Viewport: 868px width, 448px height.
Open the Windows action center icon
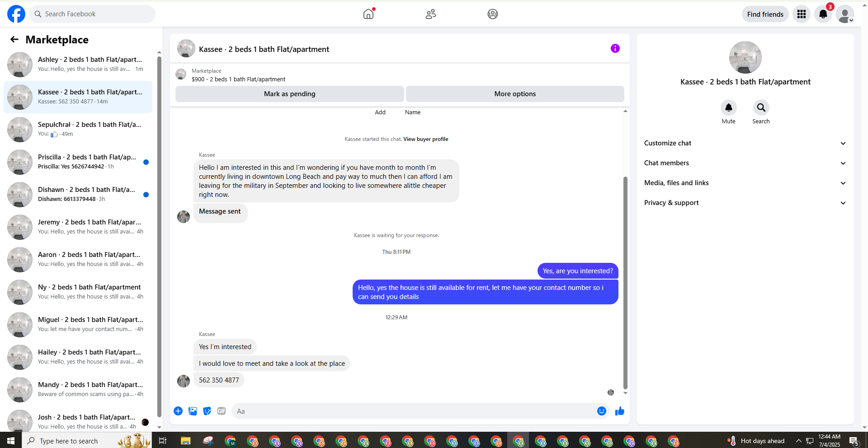pos(854,441)
